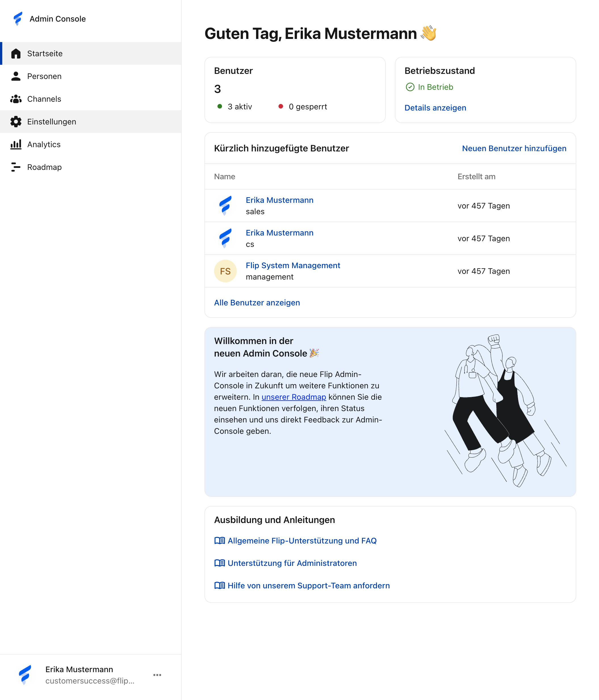Click the Personen person icon
This screenshot has height=700, width=599.
(x=16, y=76)
